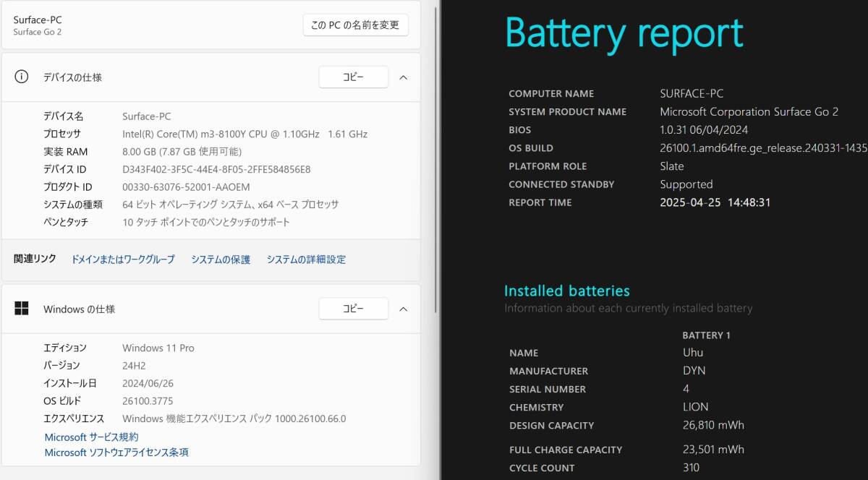Click the REPORT TIME label

click(540, 202)
